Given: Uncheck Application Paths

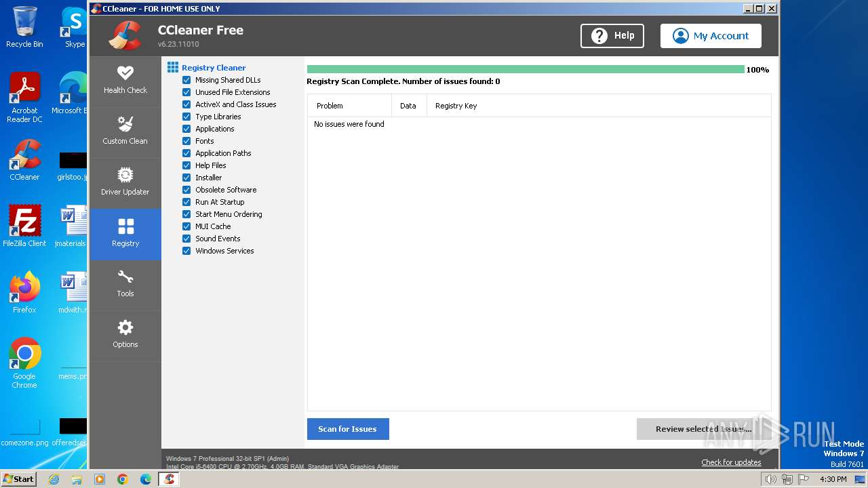Looking at the screenshot, I should [186, 153].
